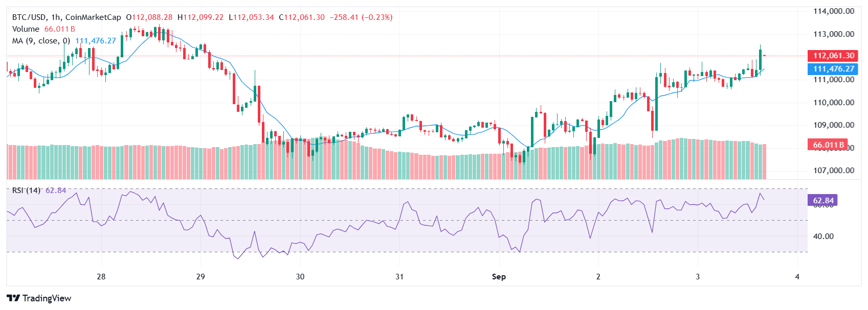The height and width of the screenshot is (310, 868).
Task: Click the 31 date marker on time axis
Action: pos(399,277)
